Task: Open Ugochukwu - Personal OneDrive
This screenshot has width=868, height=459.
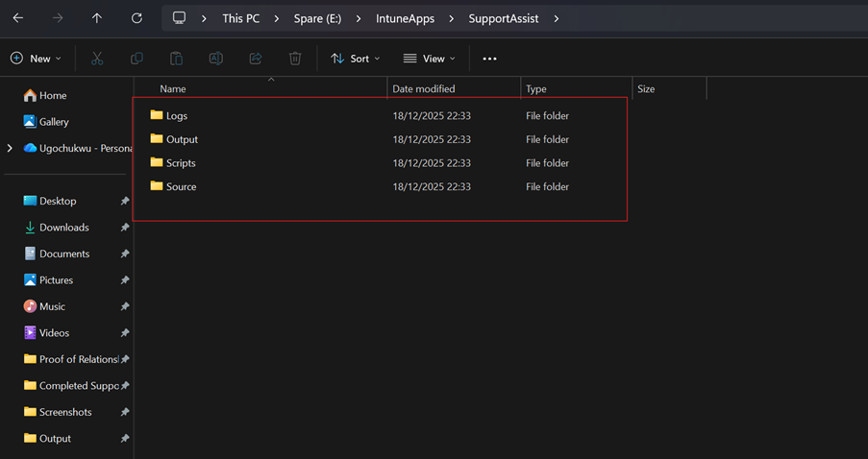Action: (x=77, y=148)
